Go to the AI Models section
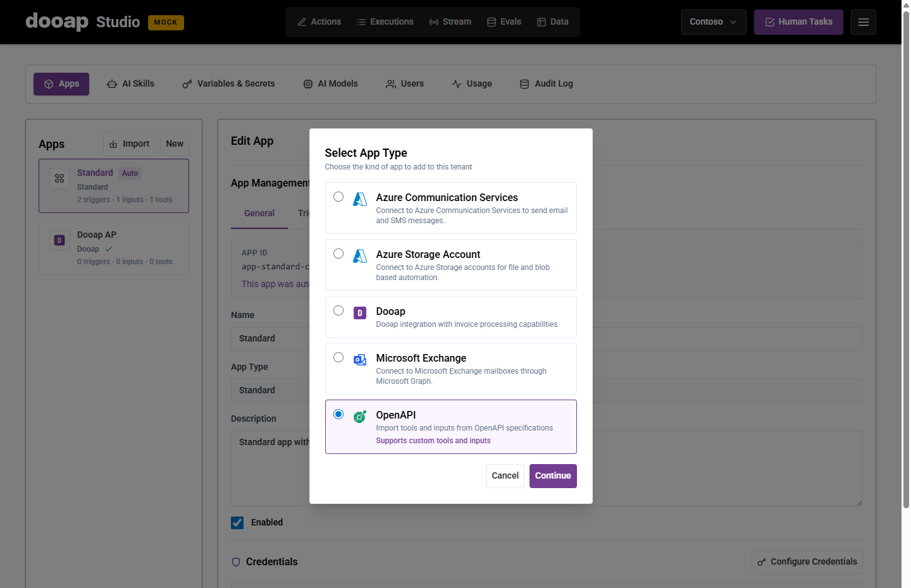The image size is (911, 588). (x=330, y=84)
